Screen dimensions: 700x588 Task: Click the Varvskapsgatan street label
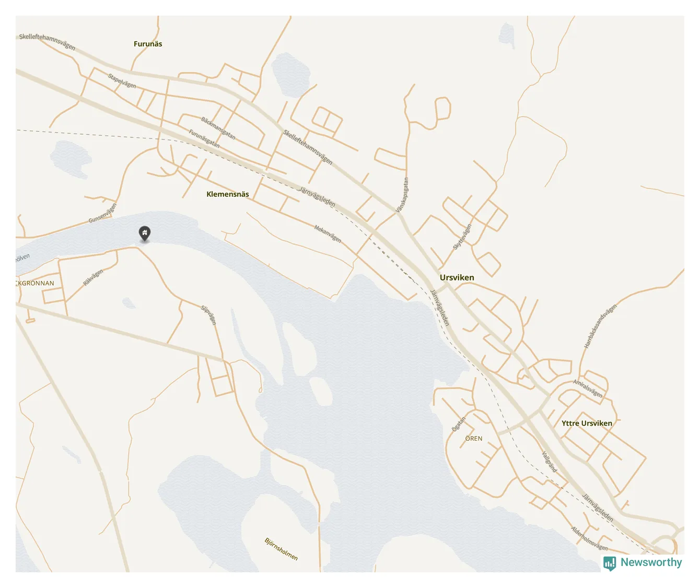[x=402, y=195]
